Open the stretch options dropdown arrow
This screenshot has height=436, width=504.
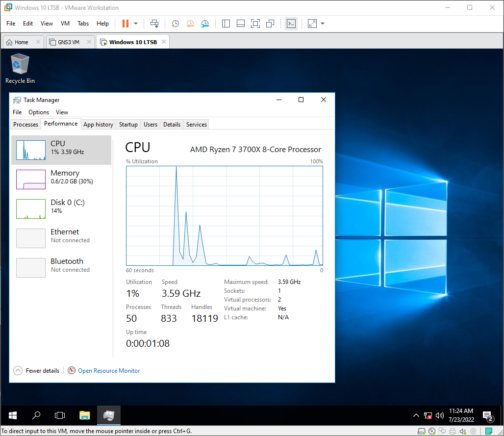point(323,24)
